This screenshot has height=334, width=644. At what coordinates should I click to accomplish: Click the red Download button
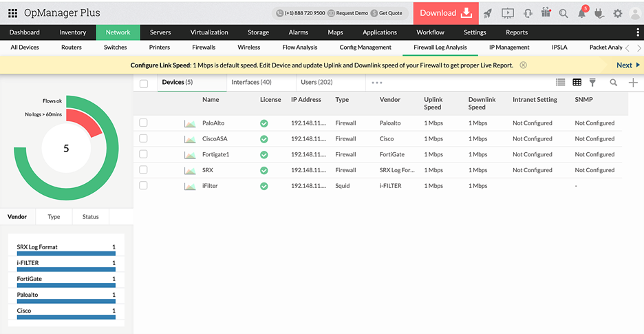click(445, 13)
